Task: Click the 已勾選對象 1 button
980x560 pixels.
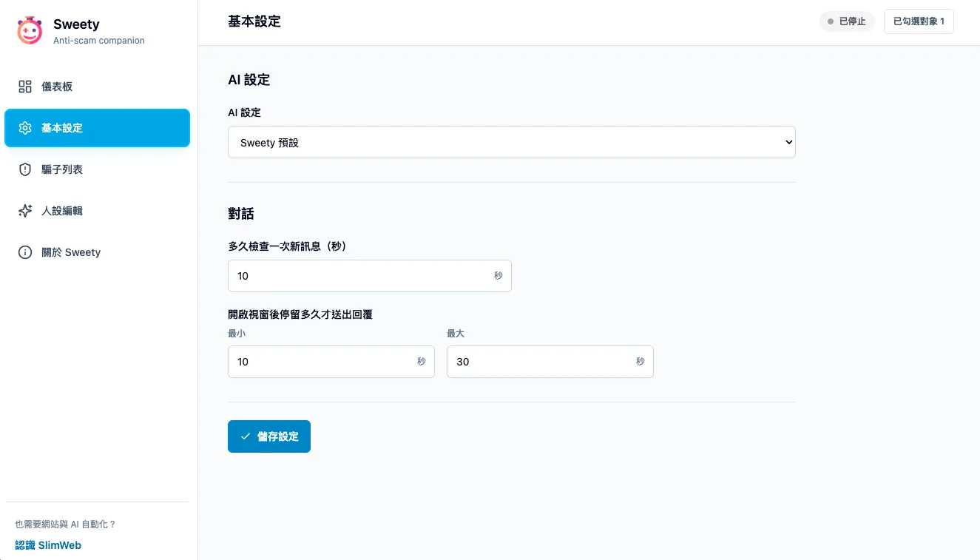Action: coord(919,21)
